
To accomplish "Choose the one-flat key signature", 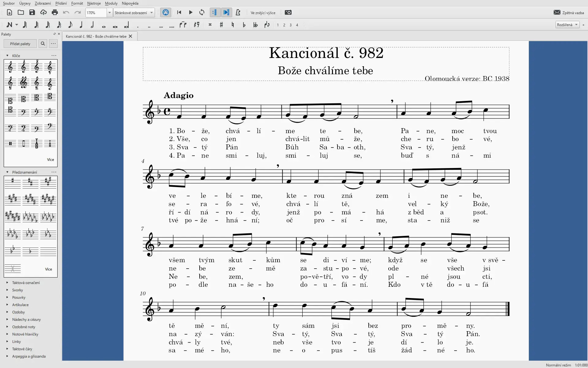I will click(30, 251).
